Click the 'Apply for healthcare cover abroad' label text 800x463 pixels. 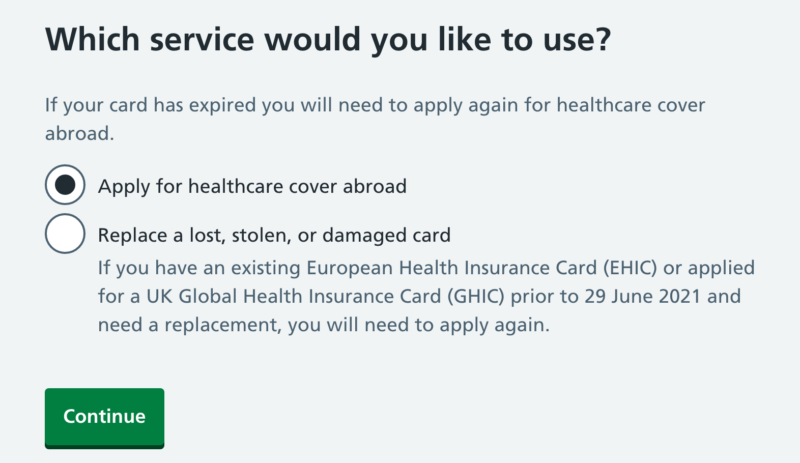(x=251, y=186)
